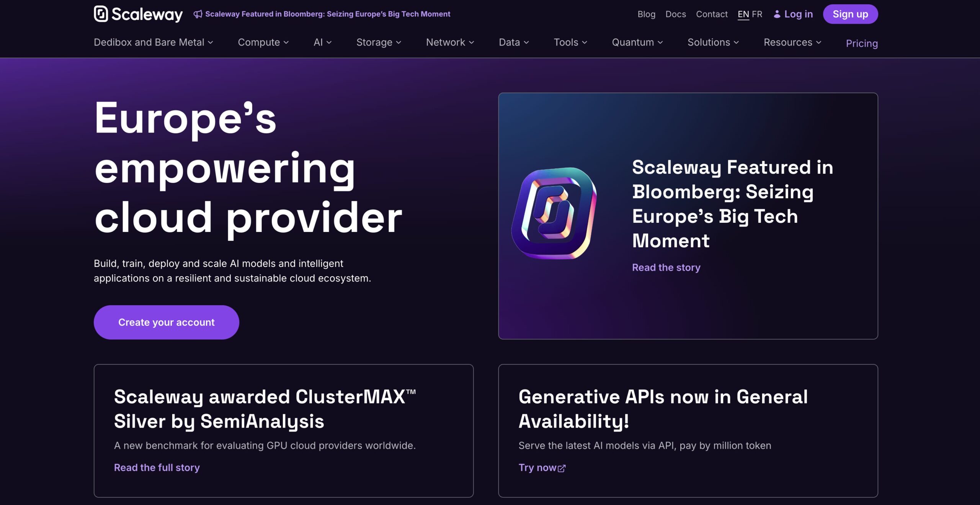This screenshot has height=505, width=980.
Task: Open the Docs page
Action: (676, 14)
